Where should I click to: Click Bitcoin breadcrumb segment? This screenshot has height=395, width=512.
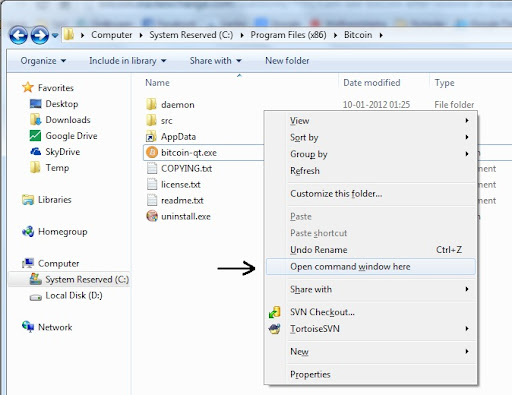click(x=358, y=35)
